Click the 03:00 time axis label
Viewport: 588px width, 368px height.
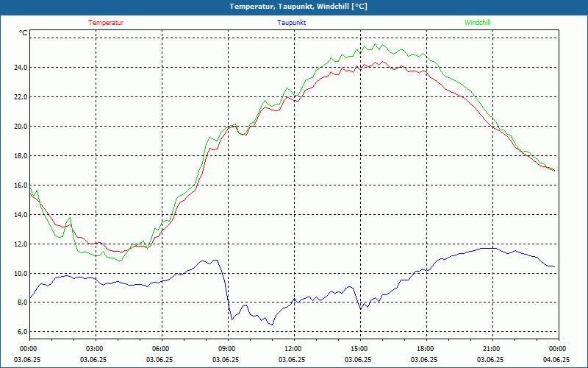coord(96,349)
